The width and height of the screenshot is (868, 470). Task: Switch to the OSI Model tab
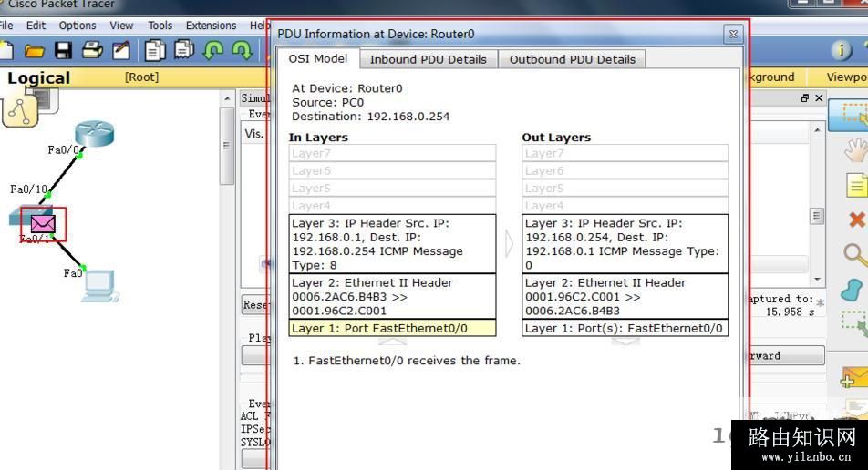tap(317, 58)
